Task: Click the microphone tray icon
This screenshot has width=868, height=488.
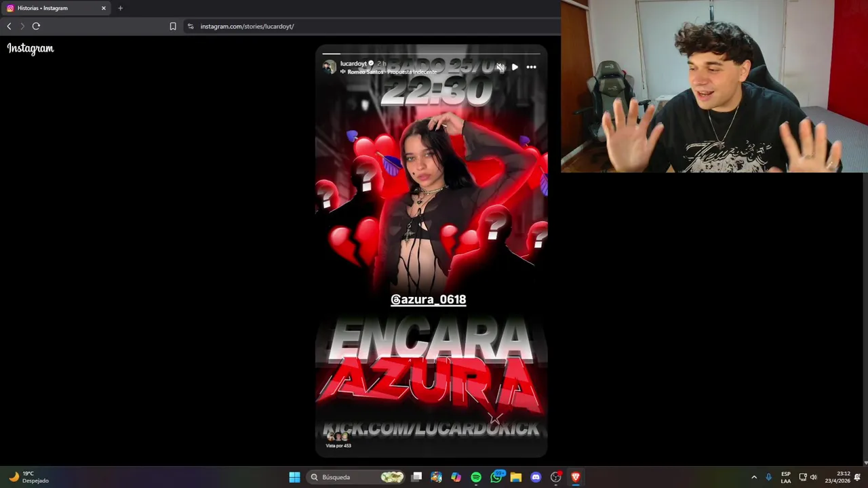Action: (768, 477)
